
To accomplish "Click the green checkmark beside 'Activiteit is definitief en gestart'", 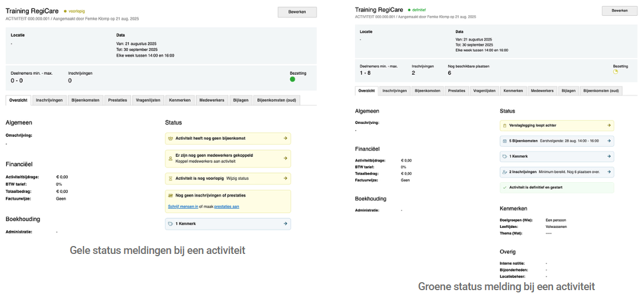I will coord(504,187).
